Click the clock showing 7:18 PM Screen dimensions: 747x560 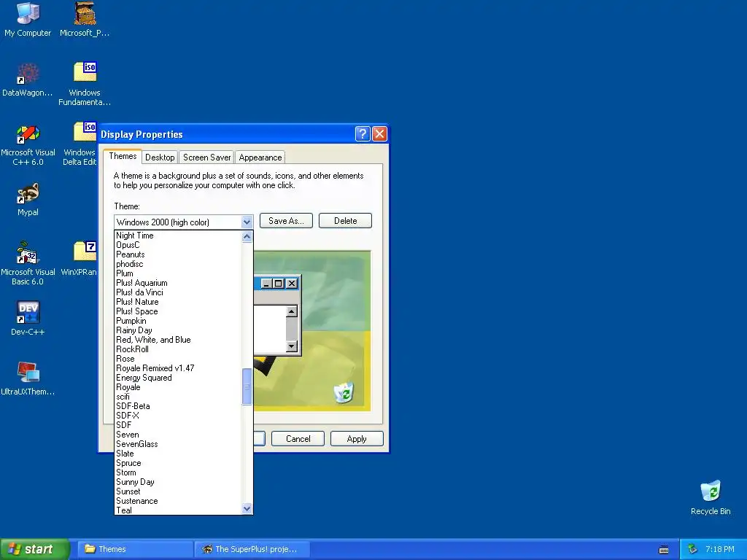719,549
